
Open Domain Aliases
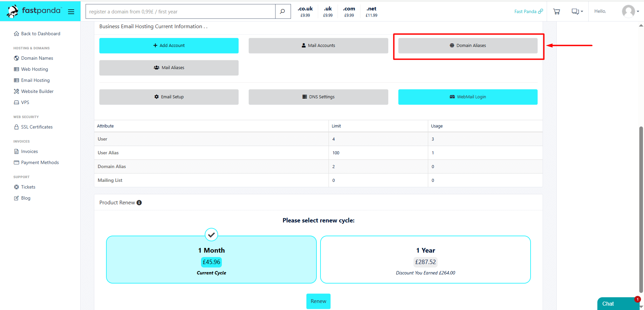(x=467, y=46)
